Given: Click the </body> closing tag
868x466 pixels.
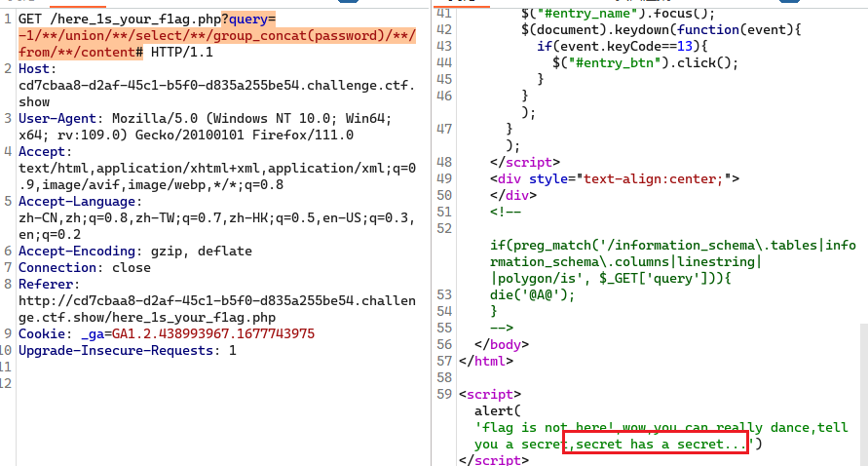Looking at the screenshot, I should tap(502, 345).
